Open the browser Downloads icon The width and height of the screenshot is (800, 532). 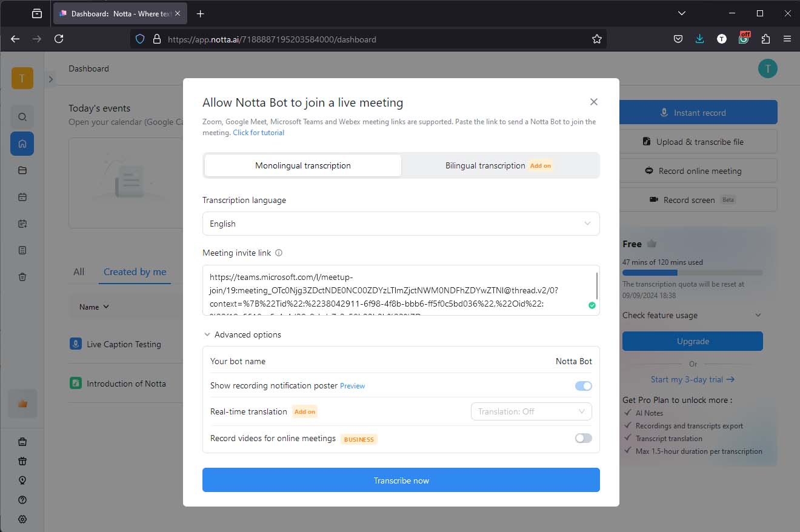700,39
